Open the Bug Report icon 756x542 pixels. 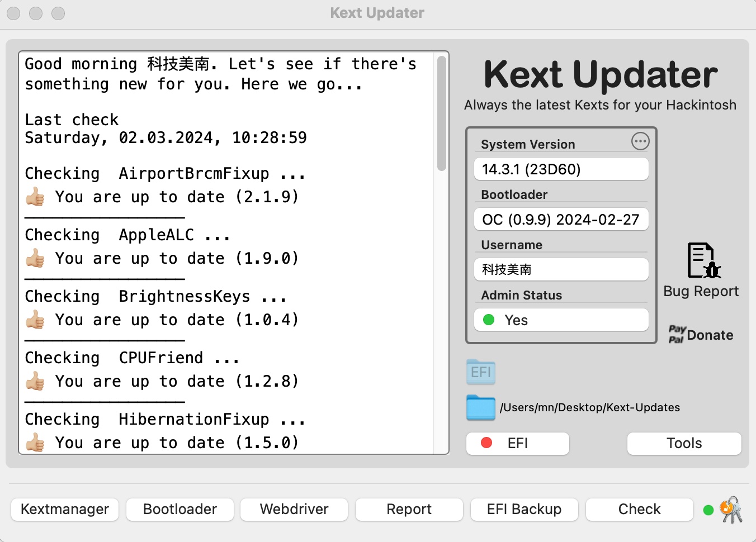(x=703, y=260)
